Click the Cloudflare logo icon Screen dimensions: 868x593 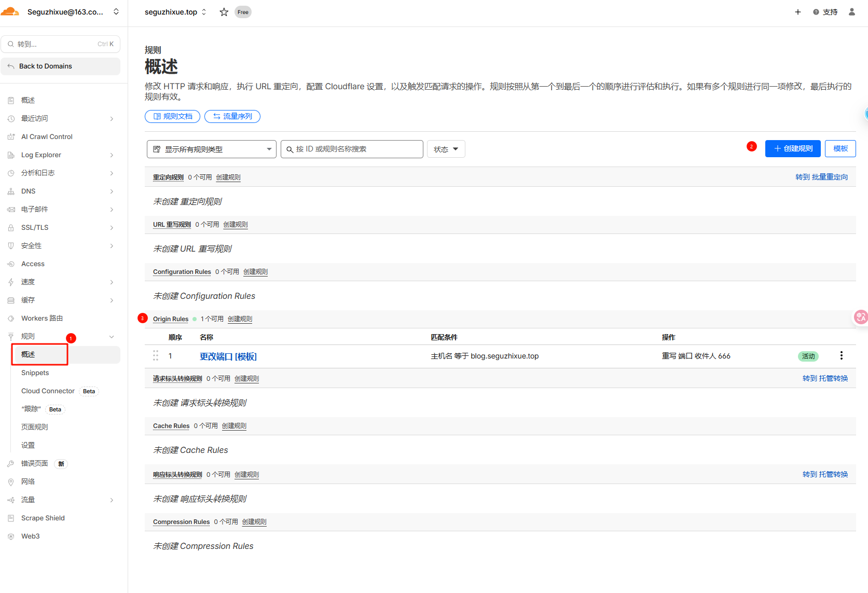pyautogui.click(x=10, y=11)
